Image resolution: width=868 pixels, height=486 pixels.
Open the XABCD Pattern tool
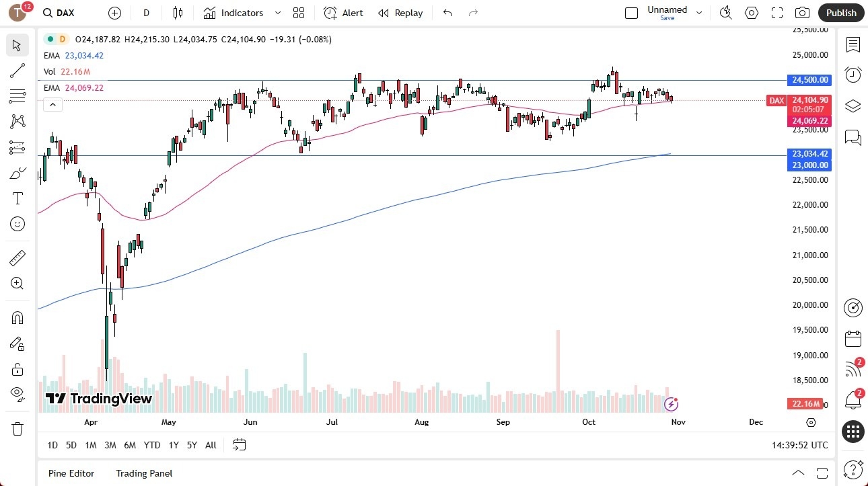point(17,122)
